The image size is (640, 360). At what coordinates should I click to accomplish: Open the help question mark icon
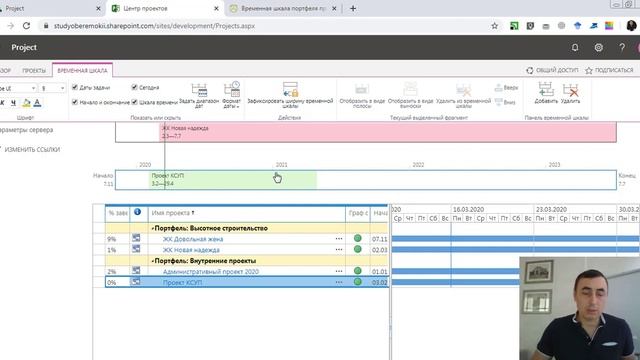(622, 48)
